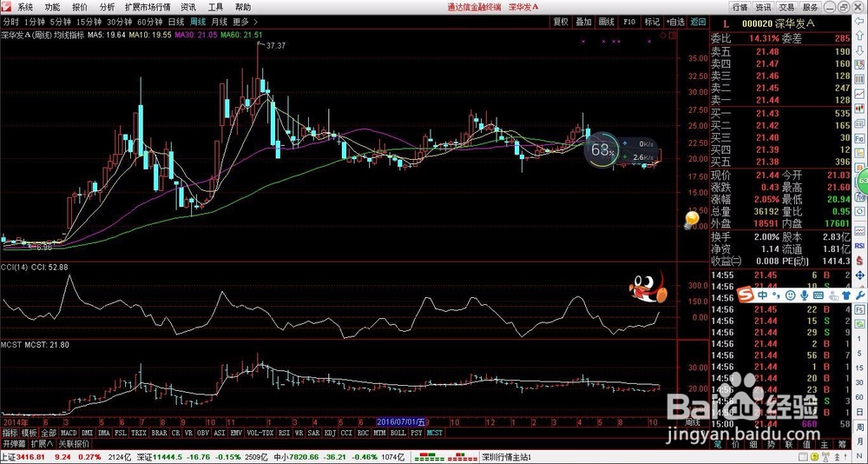The height and width of the screenshot is (464, 868).
Task: Switch to 60分钟 chart period
Action: [x=149, y=23]
